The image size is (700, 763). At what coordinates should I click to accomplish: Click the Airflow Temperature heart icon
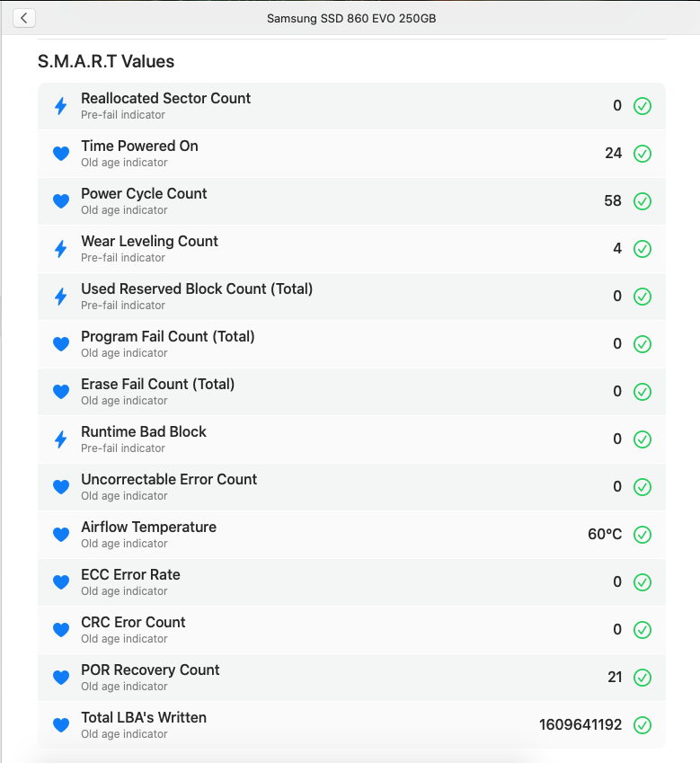pos(61,535)
